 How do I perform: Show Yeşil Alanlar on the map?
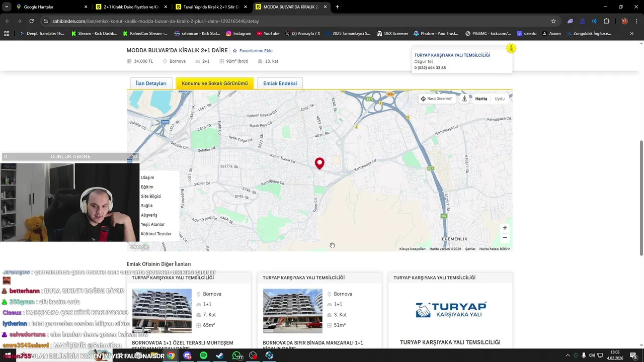[x=152, y=224]
